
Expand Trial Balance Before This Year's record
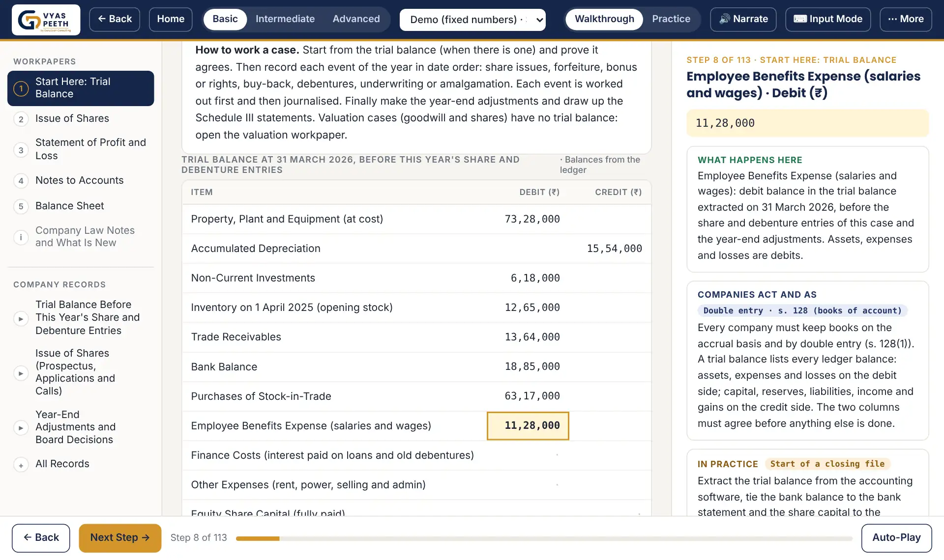[21, 319]
